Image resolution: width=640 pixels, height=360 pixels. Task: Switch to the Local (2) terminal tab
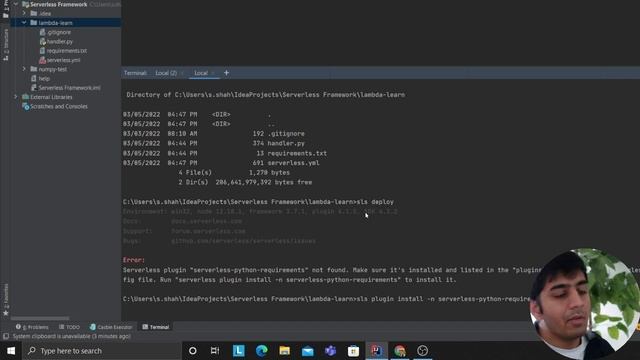[x=166, y=73]
